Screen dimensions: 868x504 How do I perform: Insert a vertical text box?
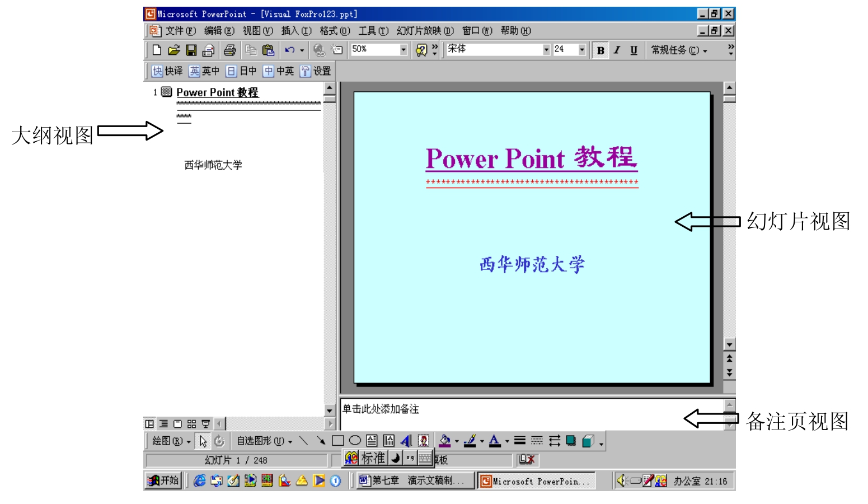(389, 441)
